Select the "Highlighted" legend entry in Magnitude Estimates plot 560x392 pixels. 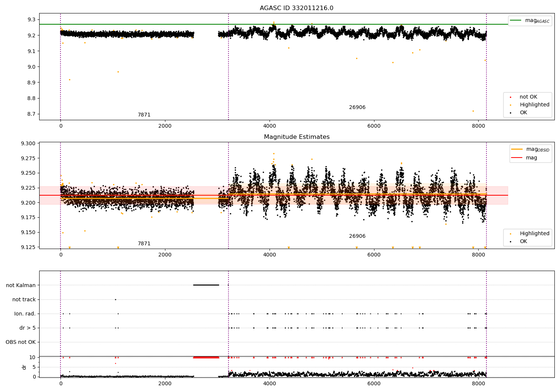(x=530, y=234)
